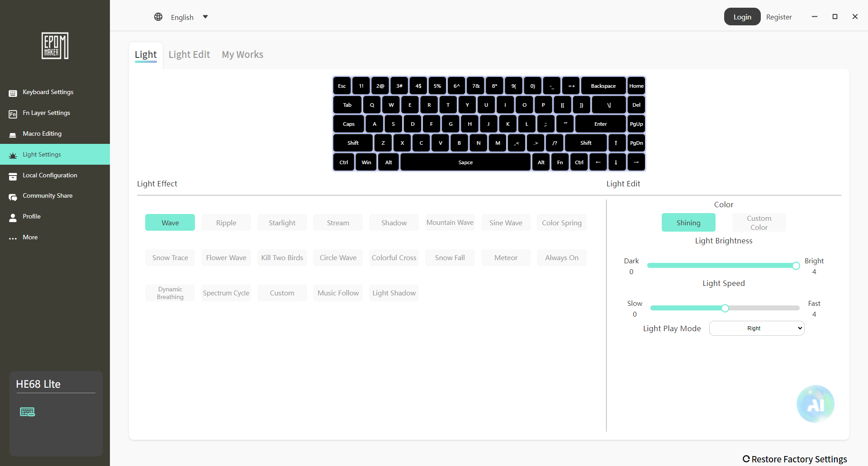Select the Music Follow light effect

click(x=338, y=293)
